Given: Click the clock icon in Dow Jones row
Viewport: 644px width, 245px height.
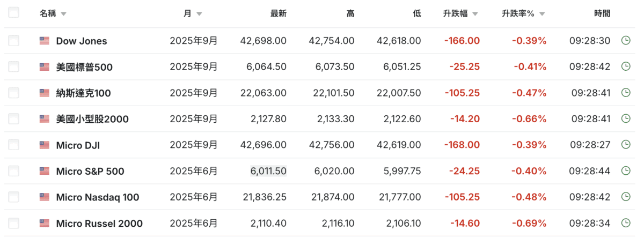Looking at the screenshot, I should [625, 41].
